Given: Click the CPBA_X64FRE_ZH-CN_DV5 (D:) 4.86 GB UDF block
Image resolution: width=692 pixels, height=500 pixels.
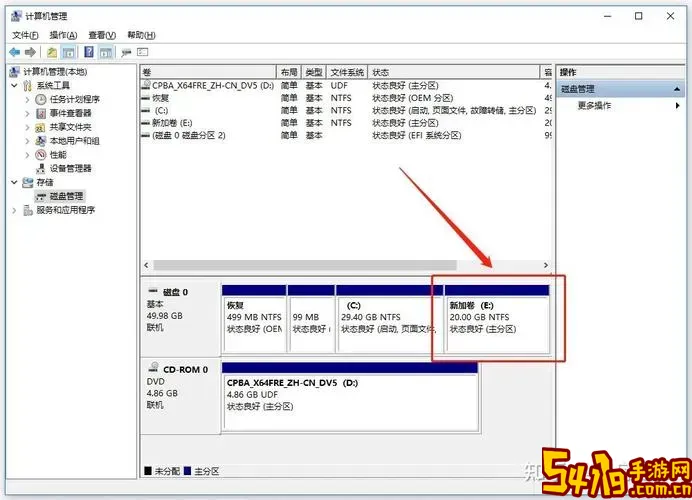Looking at the screenshot, I should [x=350, y=397].
